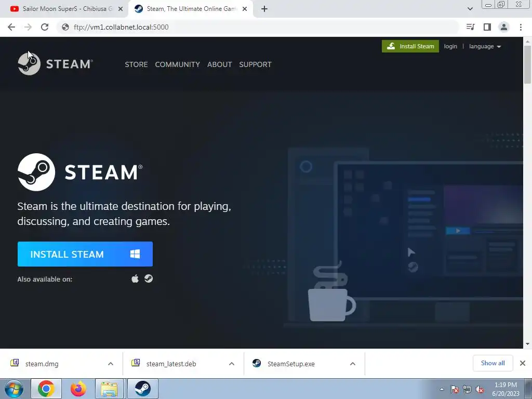
Task: Reload the current page
Action: [x=45, y=27]
